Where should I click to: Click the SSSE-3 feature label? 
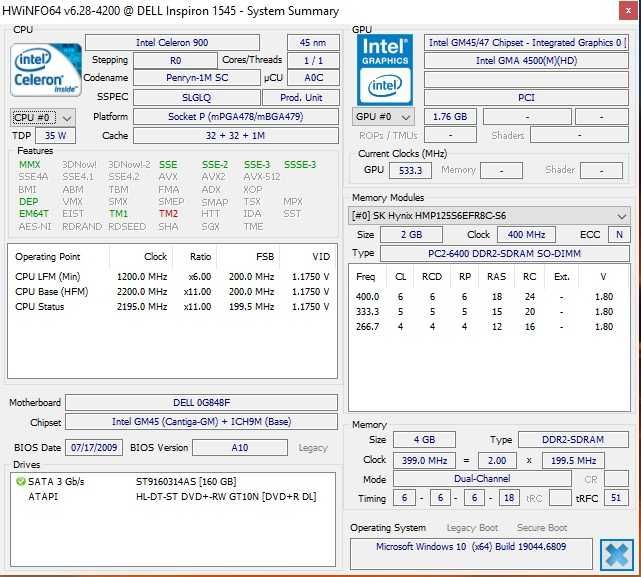tap(300, 165)
